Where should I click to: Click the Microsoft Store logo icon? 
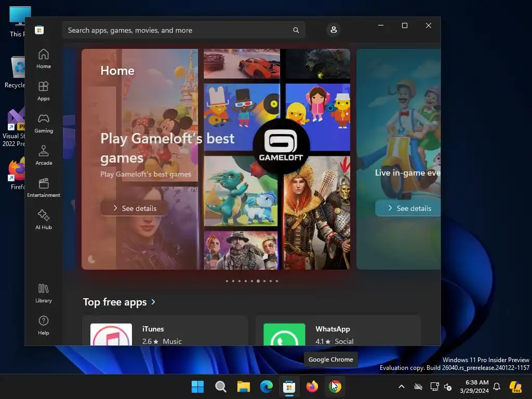[39, 30]
